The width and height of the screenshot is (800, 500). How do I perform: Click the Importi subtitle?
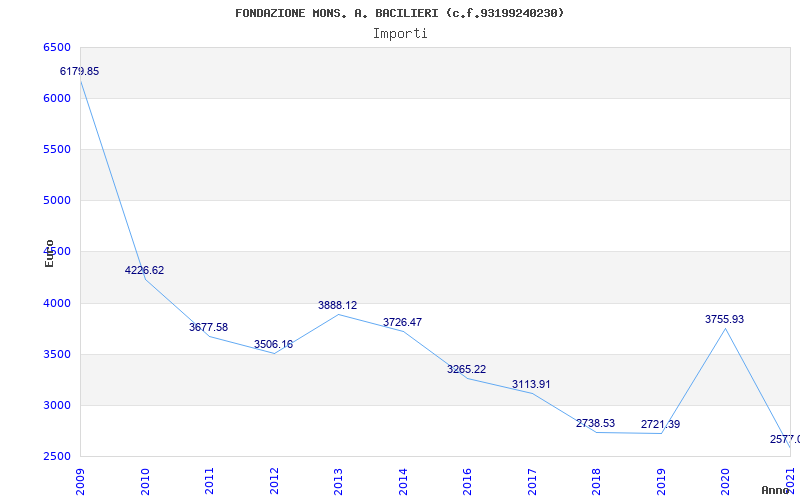pyautogui.click(x=400, y=34)
